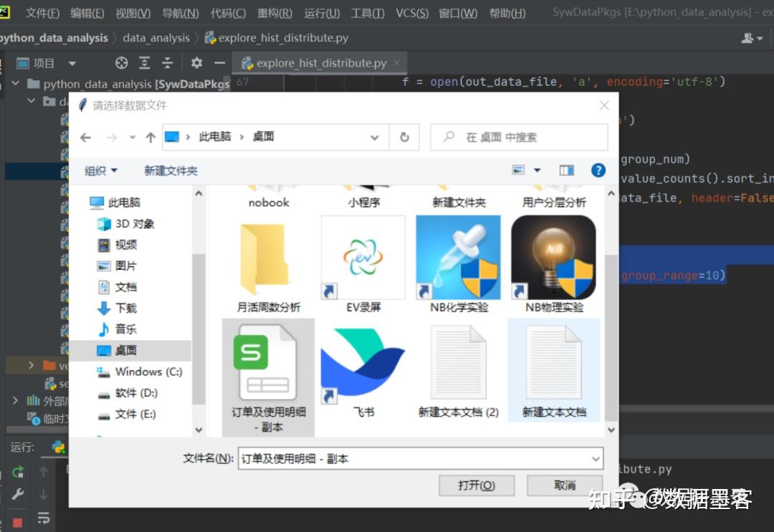774x532 pixels.
Task: Select 视频 in the navigation pane
Action: tap(117, 245)
